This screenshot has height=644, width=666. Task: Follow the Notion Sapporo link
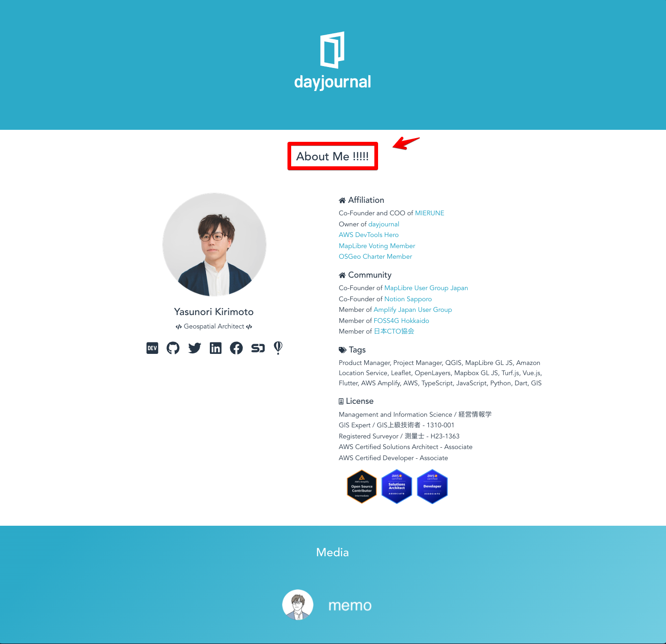coord(408,299)
